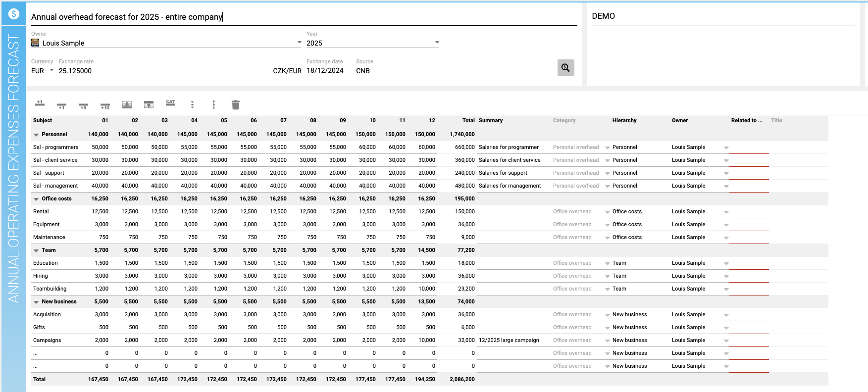Click the Hierarchy column header
The width and height of the screenshot is (868, 392).
(624, 120)
